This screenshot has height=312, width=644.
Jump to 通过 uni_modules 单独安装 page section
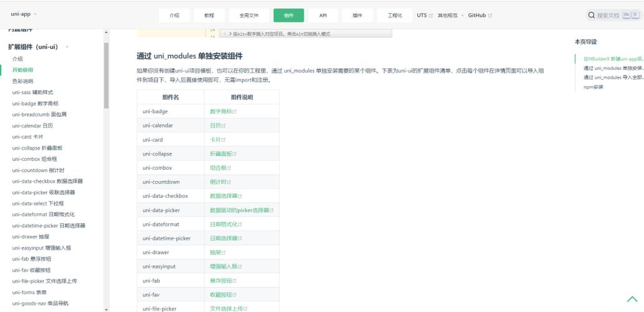[613, 68]
